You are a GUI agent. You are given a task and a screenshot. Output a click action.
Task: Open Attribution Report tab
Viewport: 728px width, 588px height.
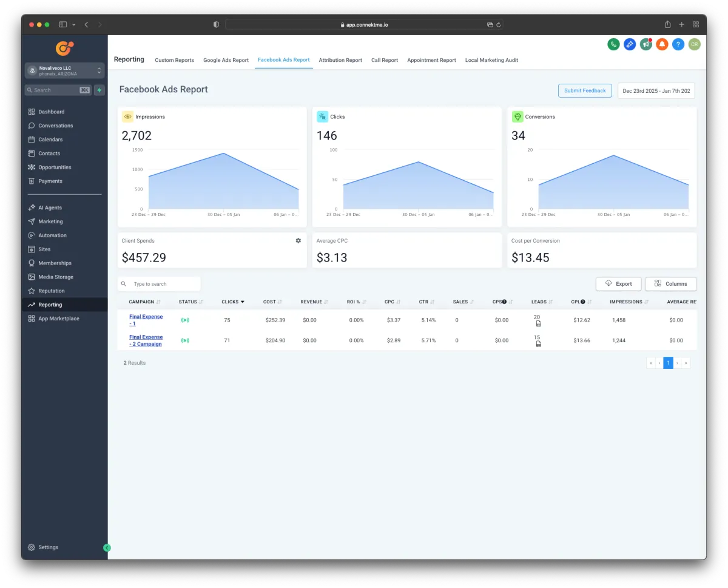[x=340, y=60]
